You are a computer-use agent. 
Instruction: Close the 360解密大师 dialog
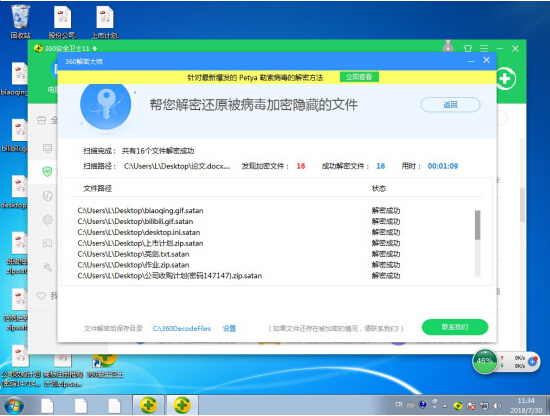tap(487, 60)
